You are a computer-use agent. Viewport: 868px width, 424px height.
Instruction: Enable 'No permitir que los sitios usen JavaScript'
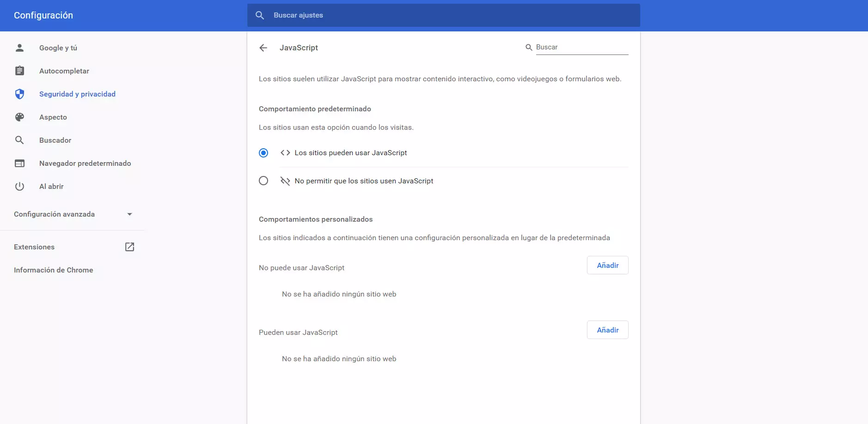click(263, 181)
